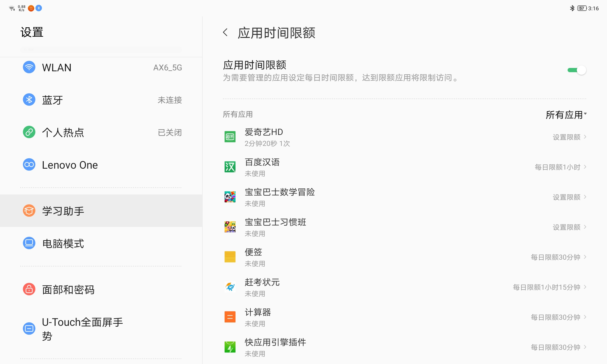
Task: Click the back arrow next to 应用时间限额
Action: (x=226, y=32)
